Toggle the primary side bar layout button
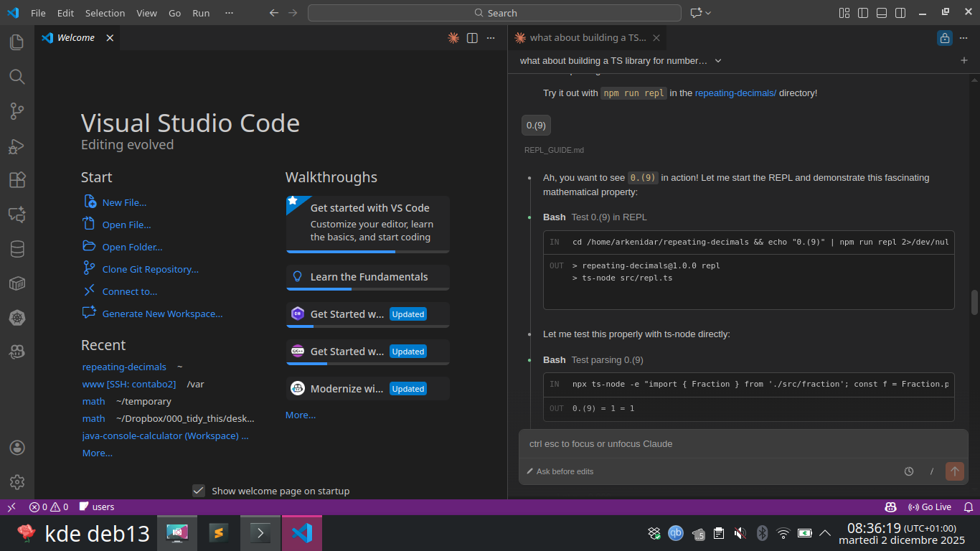Viewport: 980px width, 551px height. point(863,13)
